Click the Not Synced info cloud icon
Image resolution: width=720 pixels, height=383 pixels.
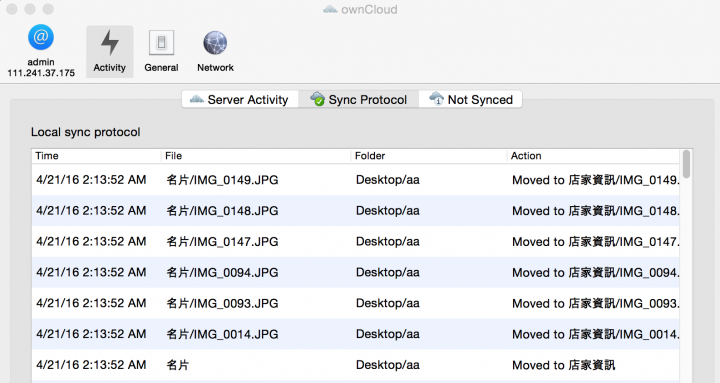436,98
